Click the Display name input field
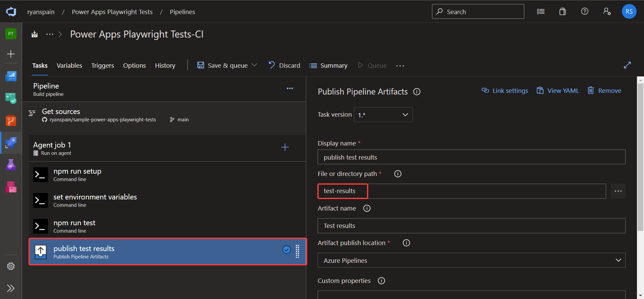The height and width of the screenshot is (299, 644). pyautogui.click(x=471, y=157)
